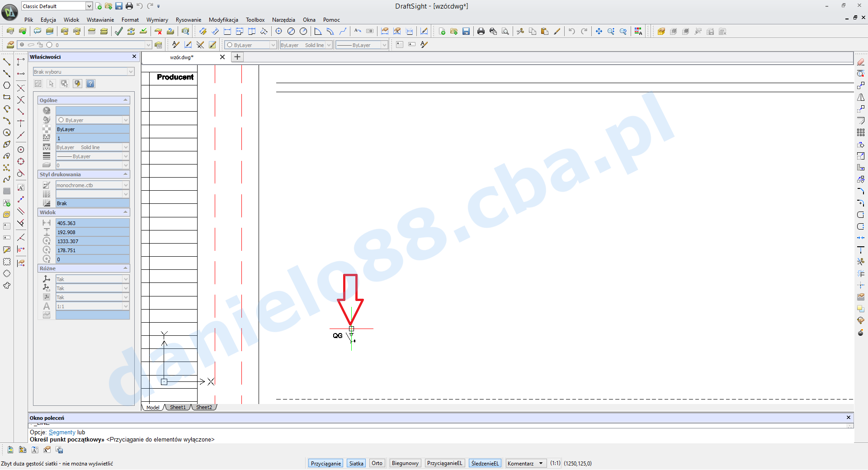This screenshot has width=868, height=470.
Task: Click the Diameter dimension icon
Action: point(291,31)
